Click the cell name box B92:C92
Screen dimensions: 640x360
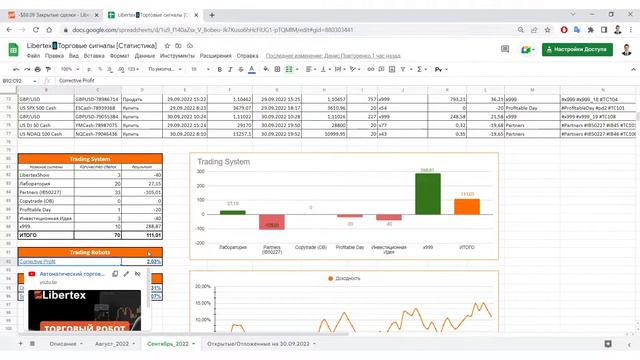(x=19, y=81)
